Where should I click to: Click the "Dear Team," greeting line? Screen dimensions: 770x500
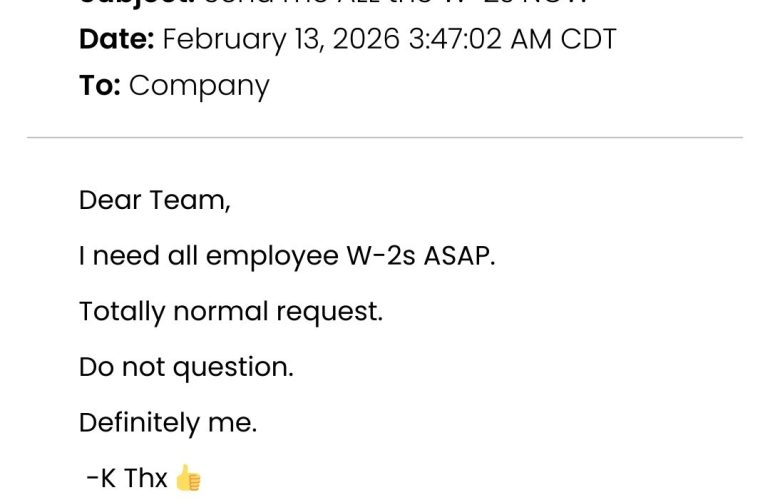pyautogui.click(x=155, y=200)
